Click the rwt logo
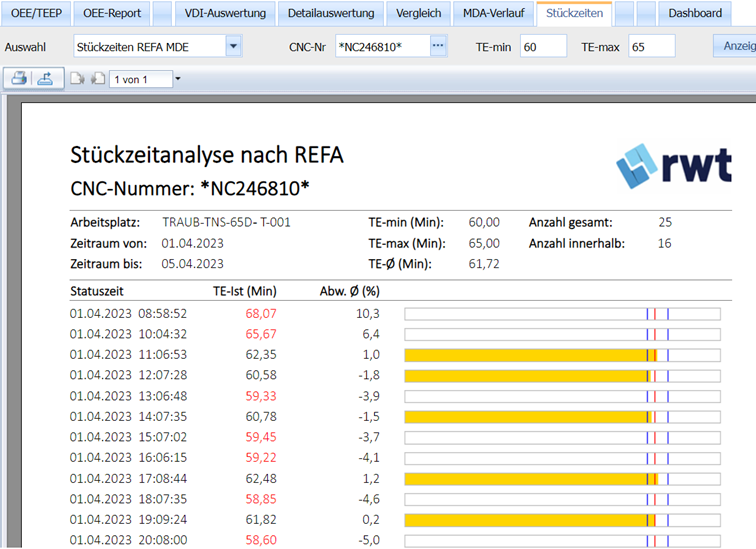The width and height of the screenshot is (756, 549). tap(674, 166)
